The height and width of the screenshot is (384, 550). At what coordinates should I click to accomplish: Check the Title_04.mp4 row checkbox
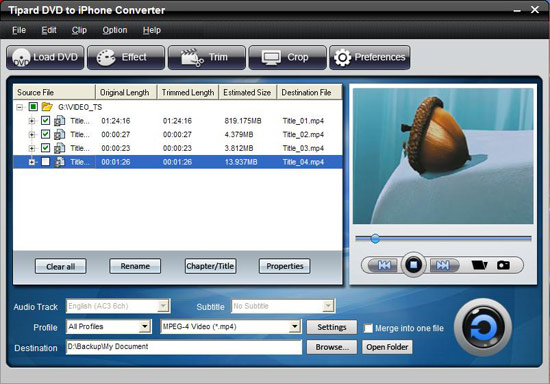click(x=45, y=162)
